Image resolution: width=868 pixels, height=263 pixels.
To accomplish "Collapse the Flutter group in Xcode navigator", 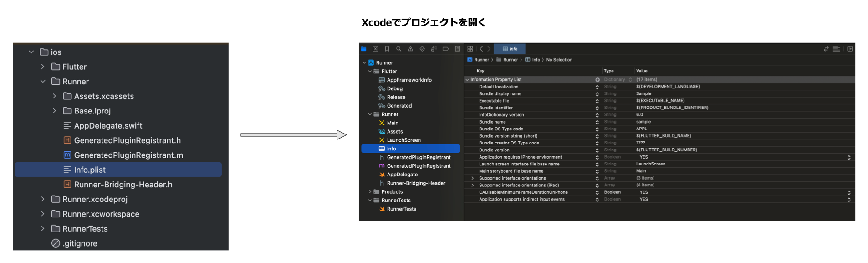I will tap(370, 72).
